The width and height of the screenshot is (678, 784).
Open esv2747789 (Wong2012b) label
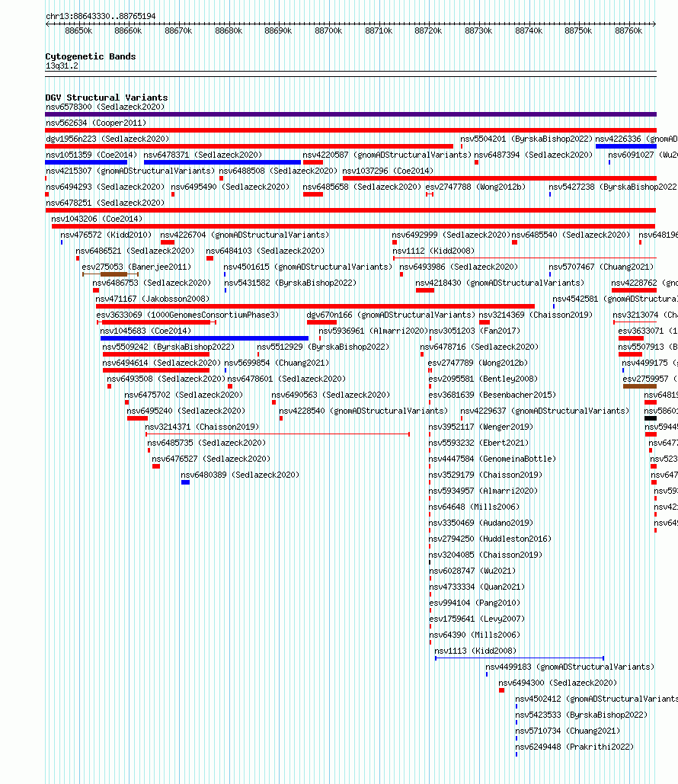click(x=478, y=363)
